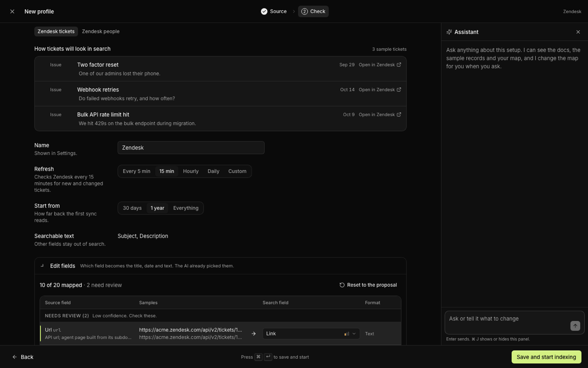Click the Source field column header
This screenshot has width=588, height=368.
58,303
